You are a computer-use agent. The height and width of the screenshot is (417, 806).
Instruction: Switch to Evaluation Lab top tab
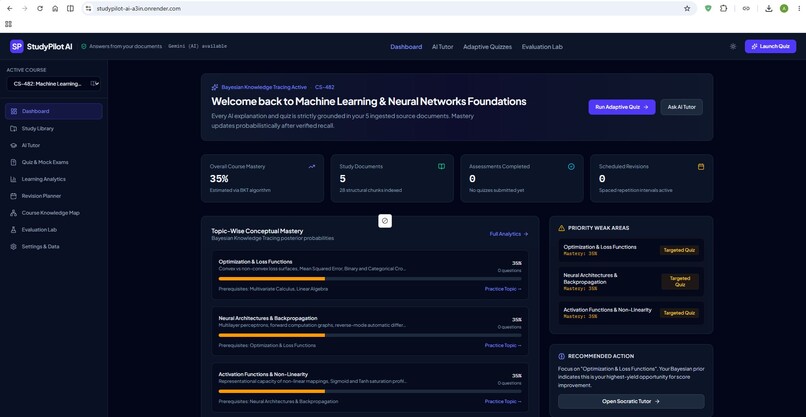tap(542, 47)
